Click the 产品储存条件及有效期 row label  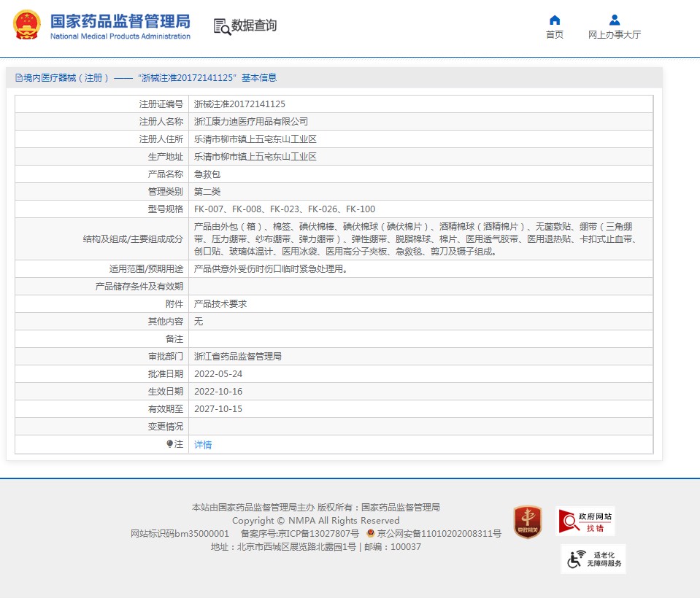coord(139,287)
